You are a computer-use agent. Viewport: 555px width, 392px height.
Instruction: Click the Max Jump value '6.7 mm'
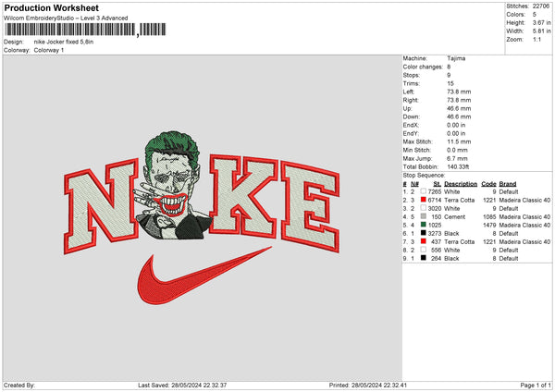[x=457, y=158]
